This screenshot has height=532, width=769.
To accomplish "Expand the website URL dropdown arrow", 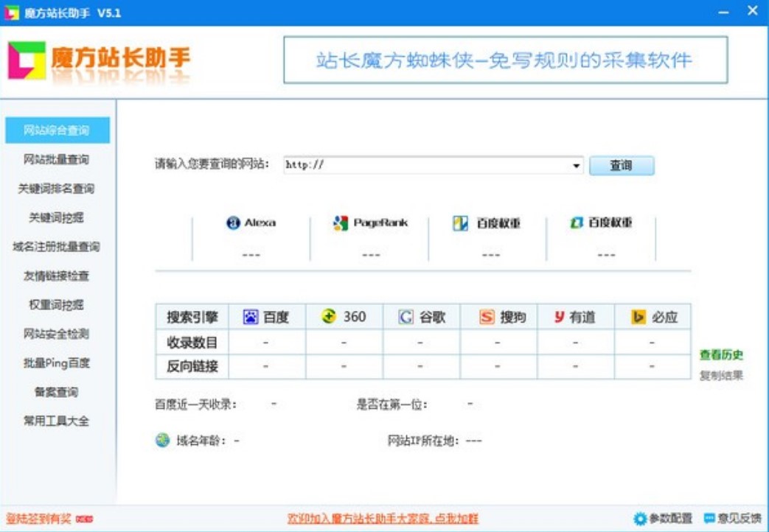I will point(577,166).
